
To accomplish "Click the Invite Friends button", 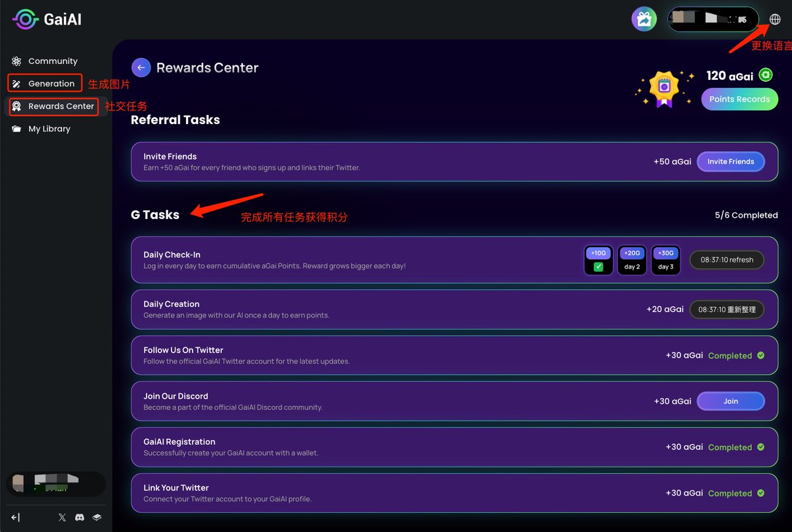I will (x=731, y=162).
